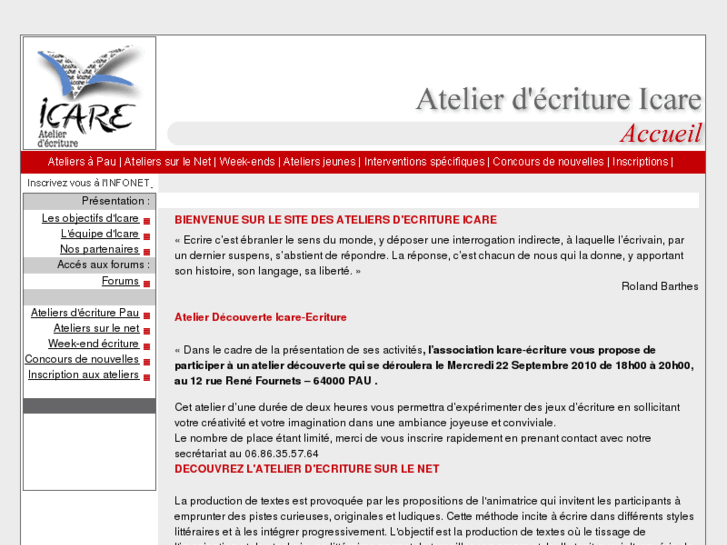727x545 pixels.
Task: Open Concours de nouvelles sidebar link
Action: [x=82, y=359]
